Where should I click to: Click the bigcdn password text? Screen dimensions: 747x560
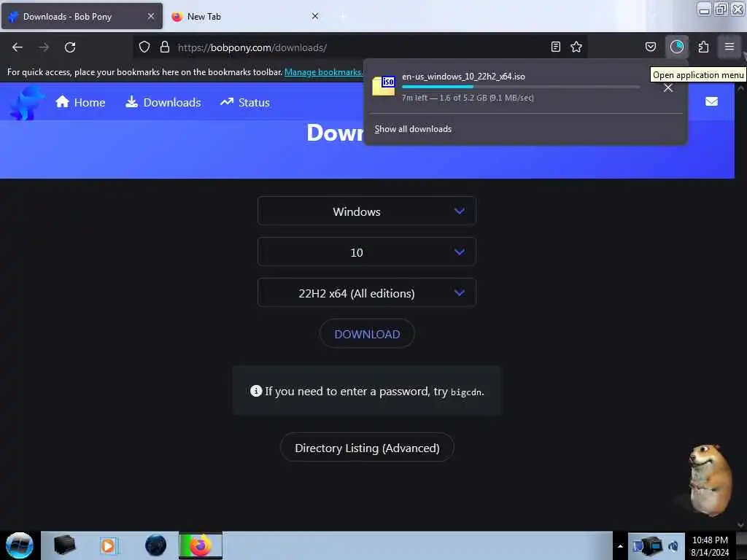click(466, 392)
